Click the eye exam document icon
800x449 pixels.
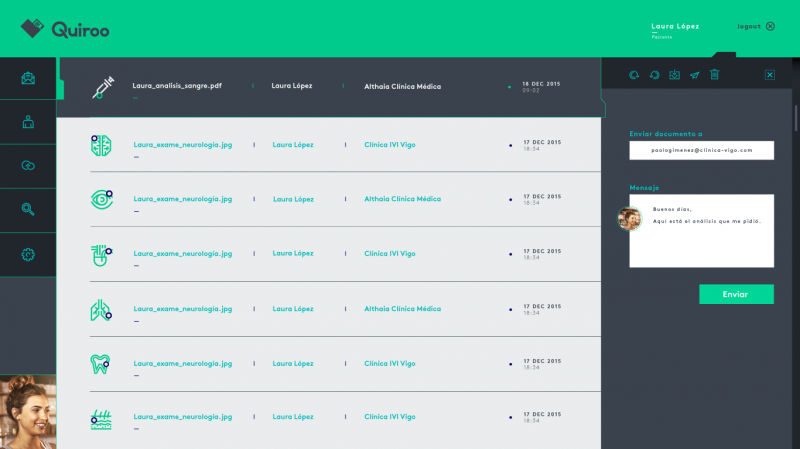[x=100, y=200]
